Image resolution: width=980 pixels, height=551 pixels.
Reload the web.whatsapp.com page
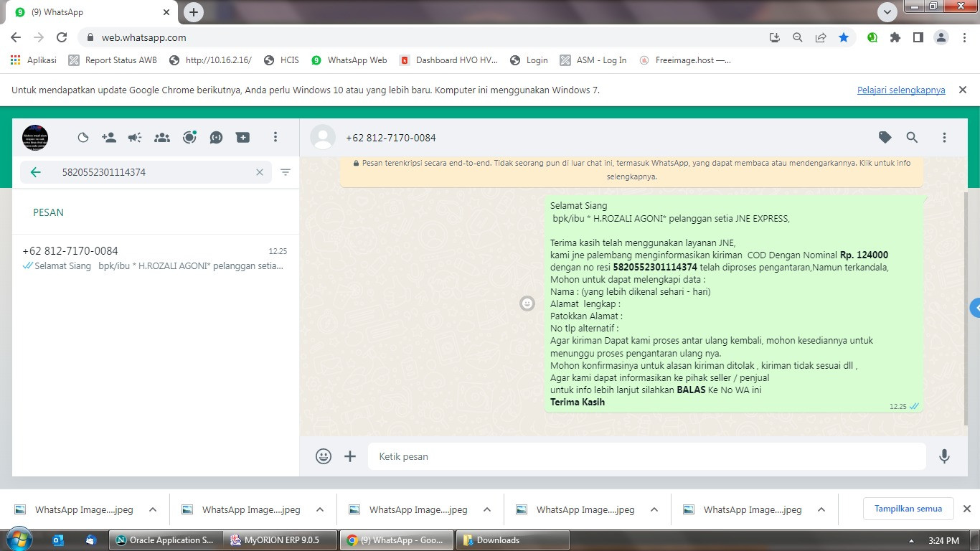[x=62, y=37]
